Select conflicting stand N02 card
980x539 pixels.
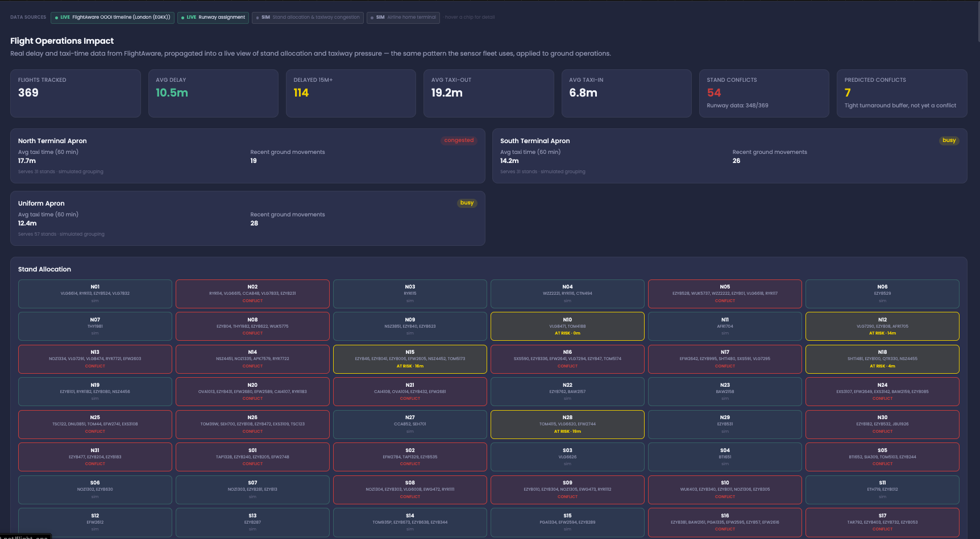[252, 294]
